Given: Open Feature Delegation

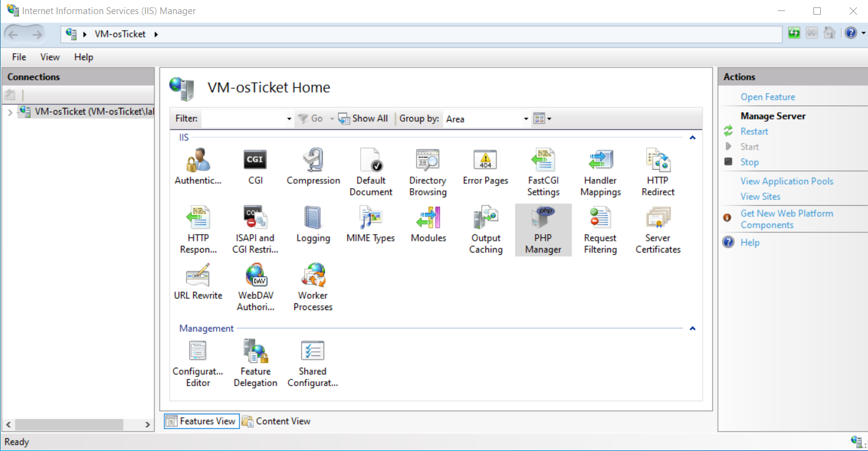Looking at the screenshot, I should (255, 363).
